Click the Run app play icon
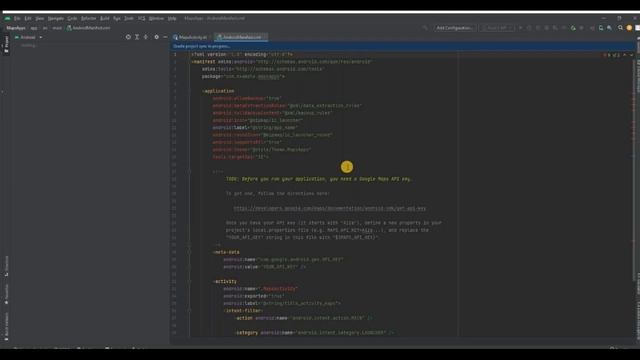This screenshot has height=360, width=640. [520, 28]
